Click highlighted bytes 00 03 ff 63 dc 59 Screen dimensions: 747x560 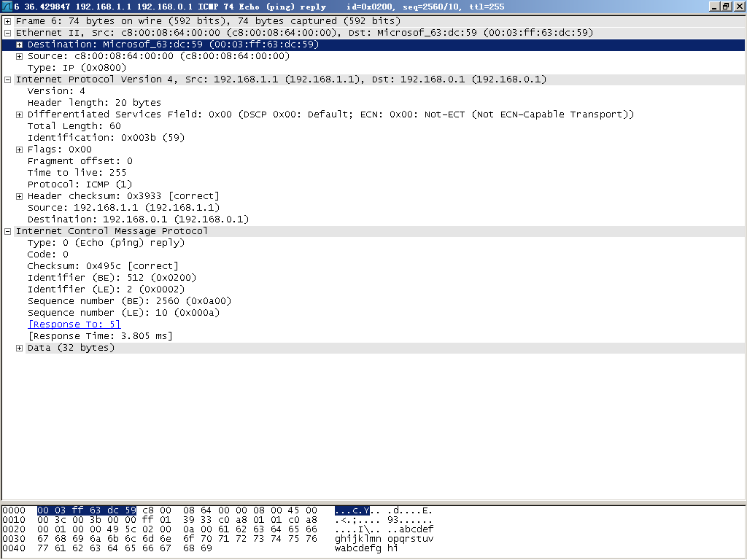87,510
